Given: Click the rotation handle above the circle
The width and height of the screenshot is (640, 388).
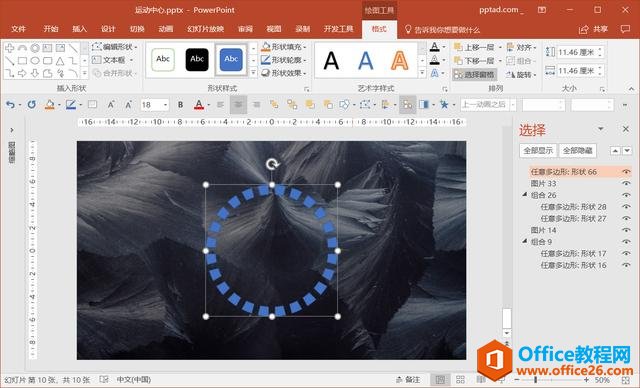Looking at the screenshot, I should click(272, 164).
